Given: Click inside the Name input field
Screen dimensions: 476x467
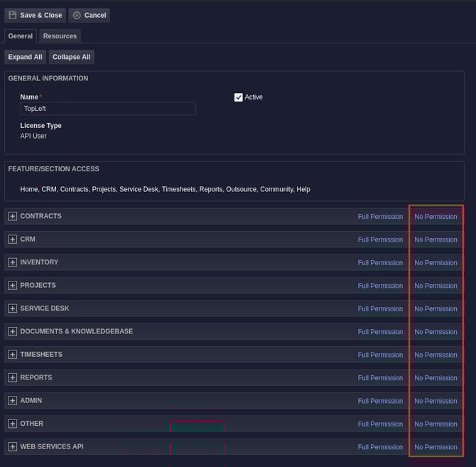Looking at the screenshot, I should pyautogui.click(x=108, y=109).
